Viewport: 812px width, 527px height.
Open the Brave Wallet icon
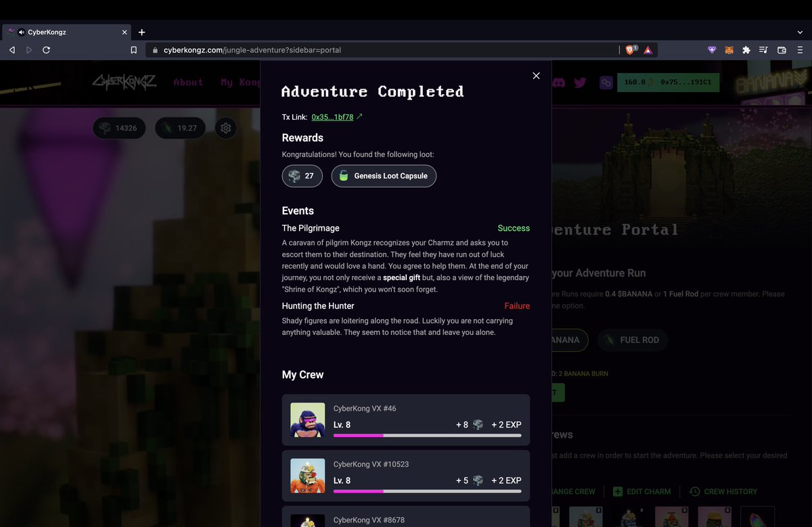782,50
